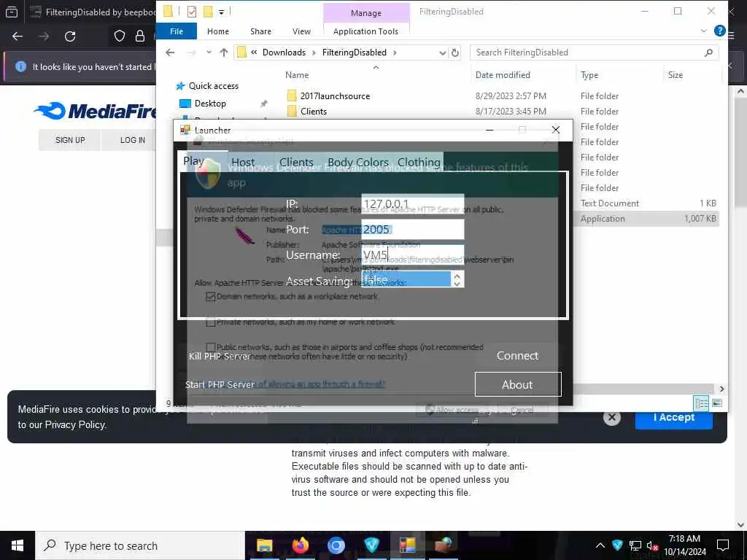Viewport: 747px width, 560px height.
Task: Click the Username field in Launcher
Action: [413, 254]
